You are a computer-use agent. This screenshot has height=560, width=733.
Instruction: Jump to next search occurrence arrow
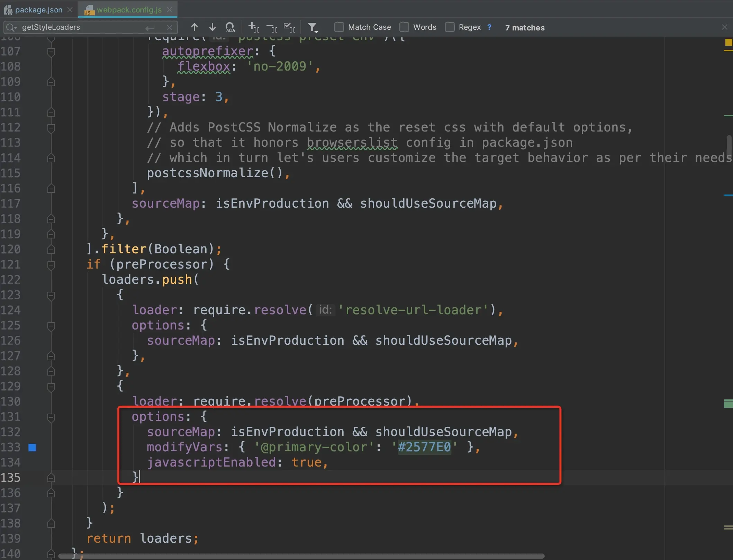(x=212, y=27)
